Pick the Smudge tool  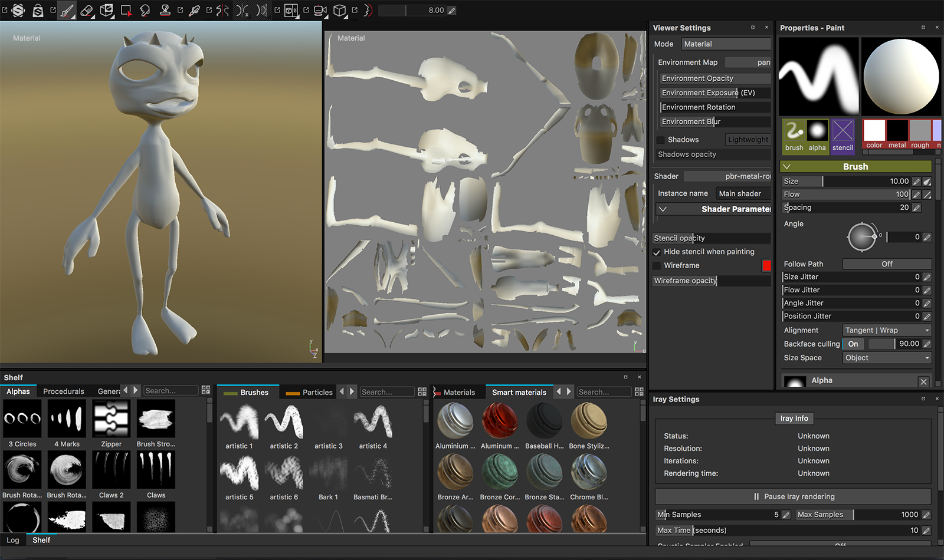point(145,10)
